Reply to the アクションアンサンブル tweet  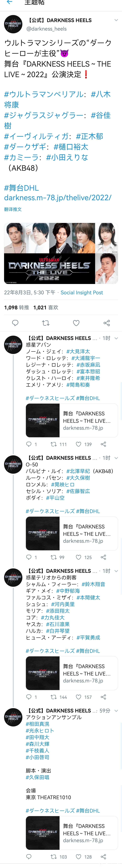coord(29,856)
